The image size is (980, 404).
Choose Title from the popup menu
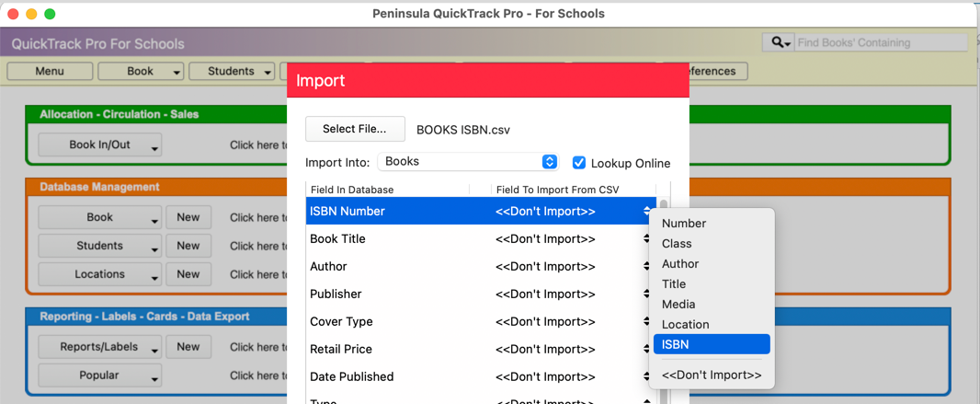712,284
